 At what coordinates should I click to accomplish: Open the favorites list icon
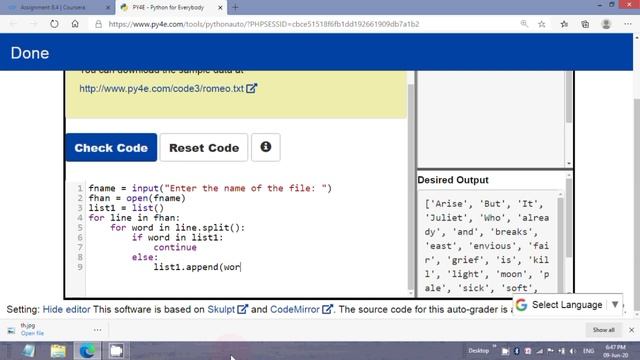coord(564,24)
